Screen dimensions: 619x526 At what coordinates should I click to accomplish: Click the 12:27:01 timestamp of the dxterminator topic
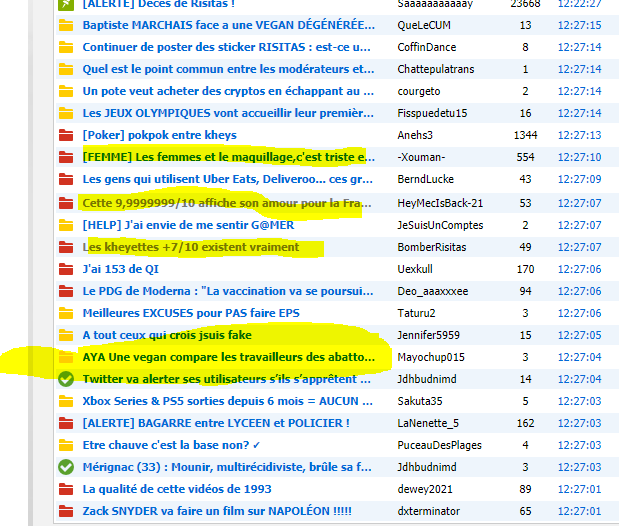pos(579,511)
